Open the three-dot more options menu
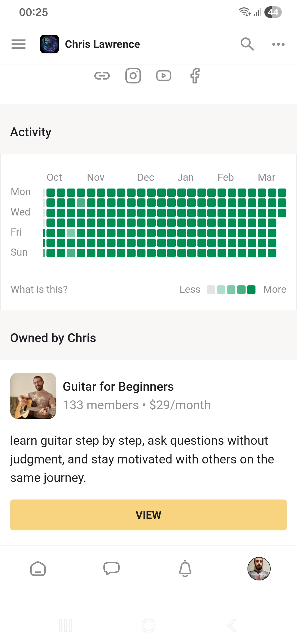The width and height of the screenshot is (297, 644). point(278,44)
